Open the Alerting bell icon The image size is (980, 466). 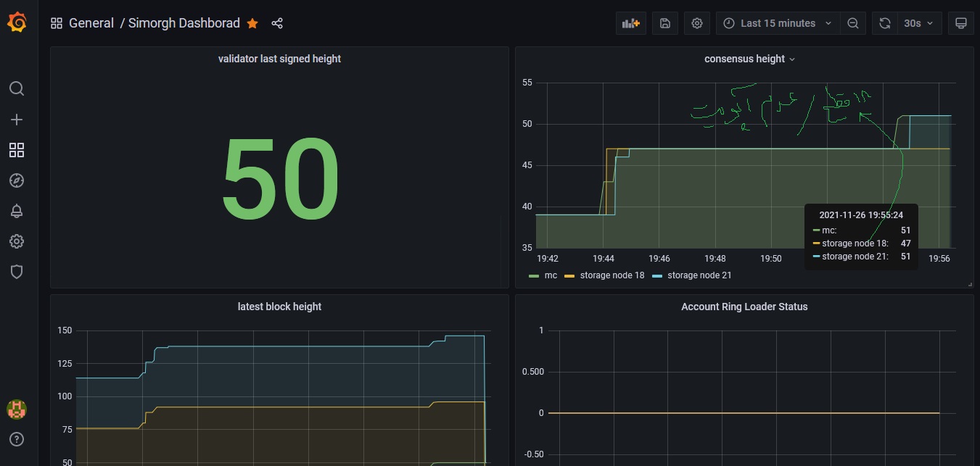17,211
